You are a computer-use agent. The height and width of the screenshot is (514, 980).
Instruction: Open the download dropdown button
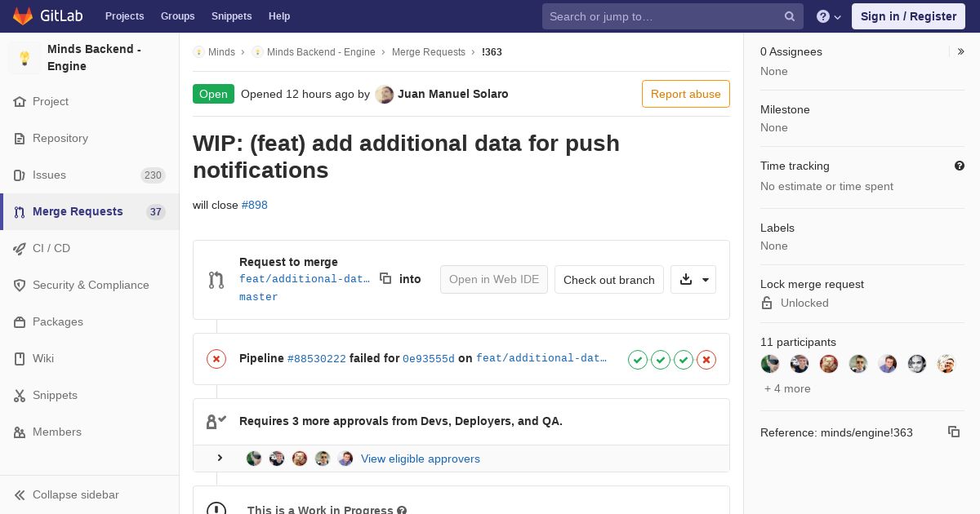(x=693, y=279)
